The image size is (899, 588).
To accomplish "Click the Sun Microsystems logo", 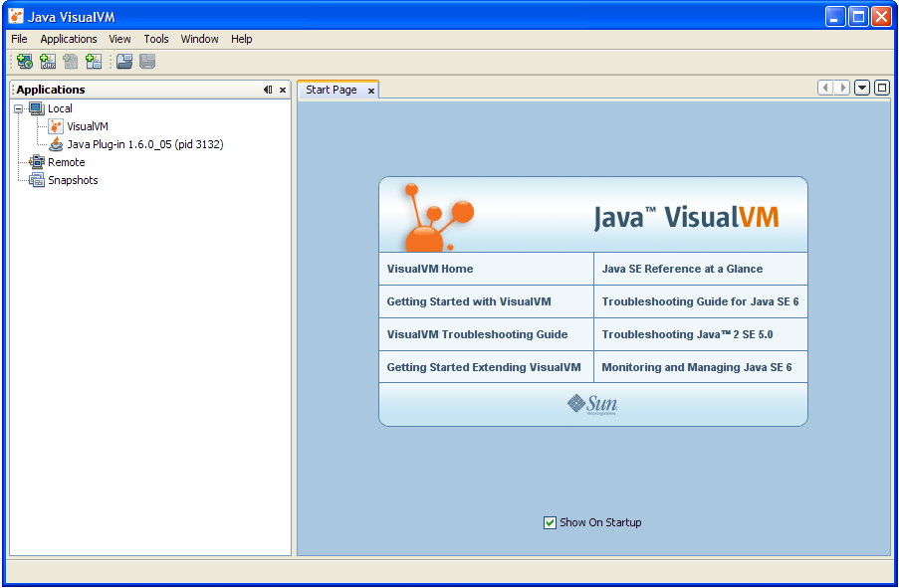I will 592,405.
